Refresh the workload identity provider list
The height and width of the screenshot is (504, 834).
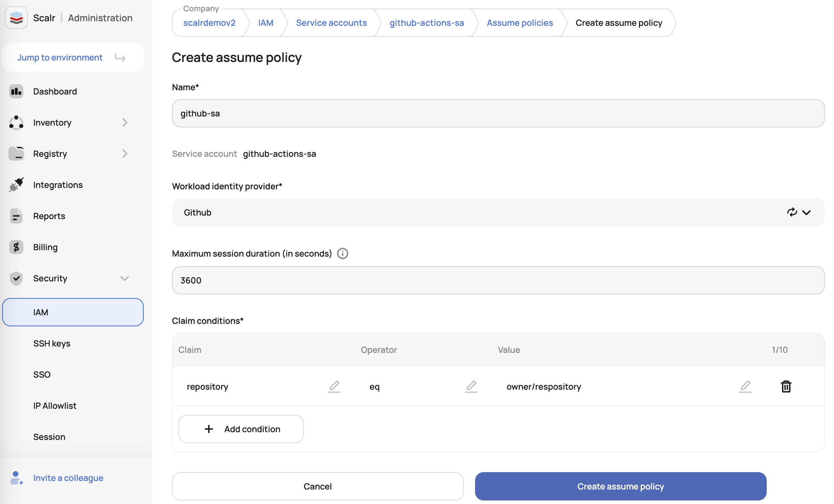[x=792, y=212]
